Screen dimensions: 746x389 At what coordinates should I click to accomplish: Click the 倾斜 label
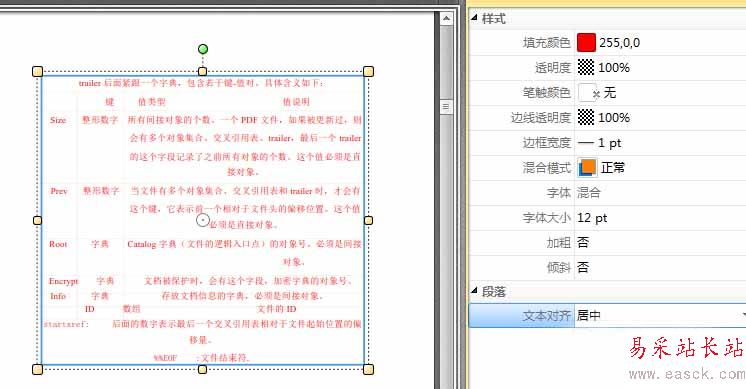pyautogui.click(x=559, y=267)
